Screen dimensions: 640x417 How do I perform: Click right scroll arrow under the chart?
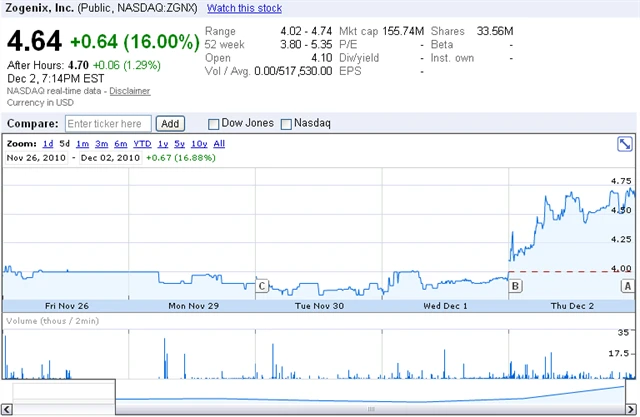pyautogui.click(x=633, y=409)
